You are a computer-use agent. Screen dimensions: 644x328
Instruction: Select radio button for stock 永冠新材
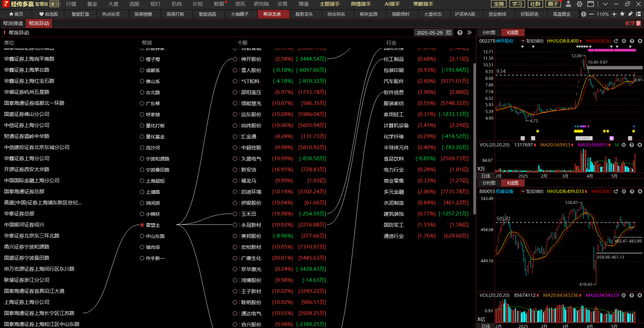click(x=235, y=225)
